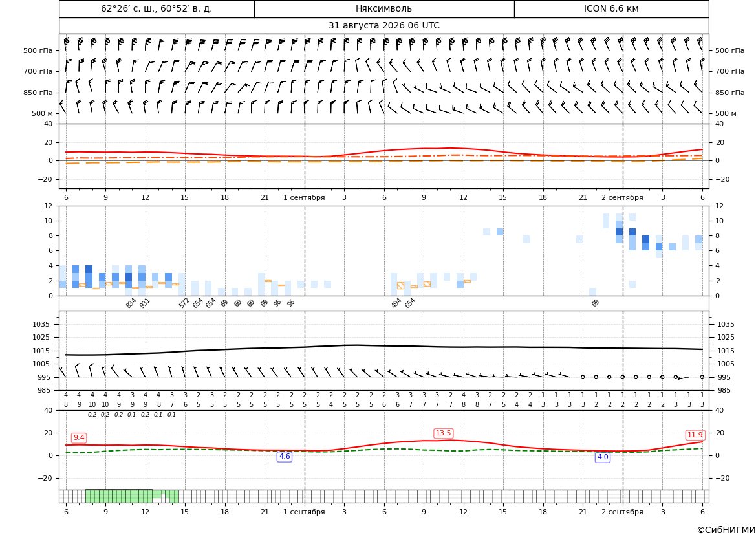Select the title 31 августа 2026 06 UTC

(x=383, y=26)
